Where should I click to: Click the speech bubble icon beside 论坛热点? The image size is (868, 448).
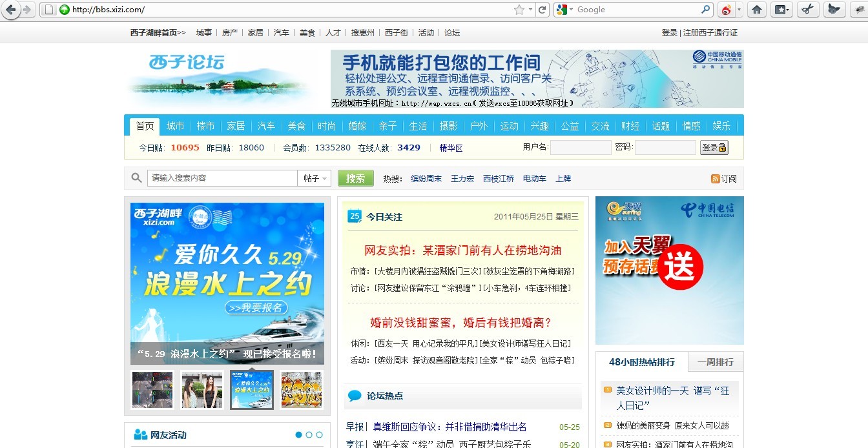(355, 396)
